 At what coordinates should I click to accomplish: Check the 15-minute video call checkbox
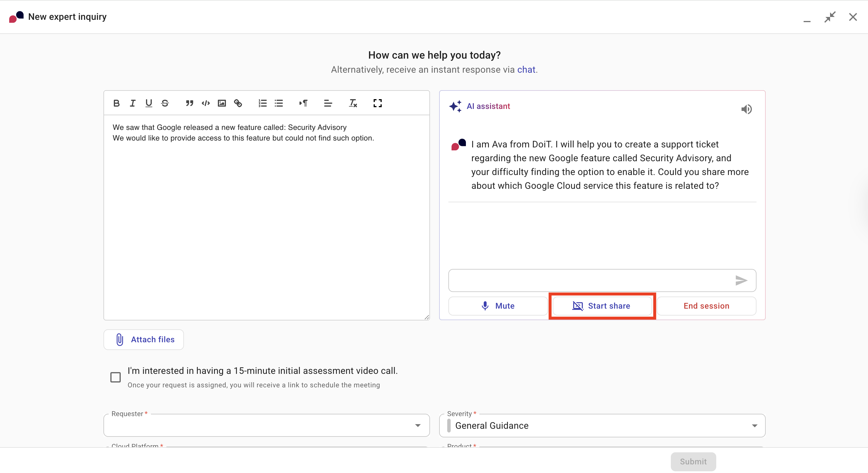(x=116, y=377)
